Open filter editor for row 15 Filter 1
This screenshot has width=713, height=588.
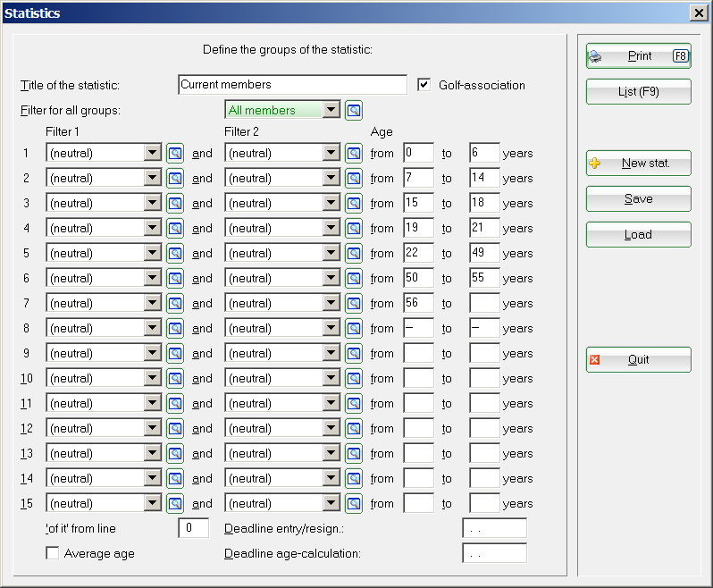click(175, 503)
